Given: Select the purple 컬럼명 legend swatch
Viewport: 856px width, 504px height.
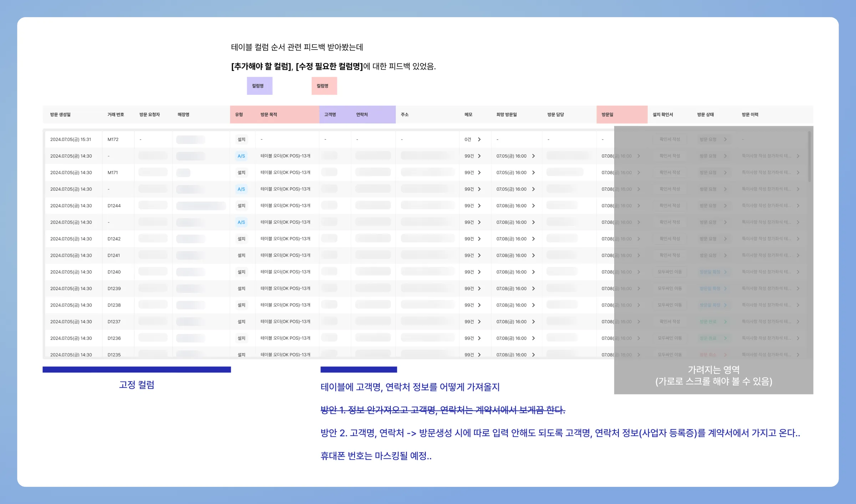Looking at the screenshot, I should coord(259,86).
